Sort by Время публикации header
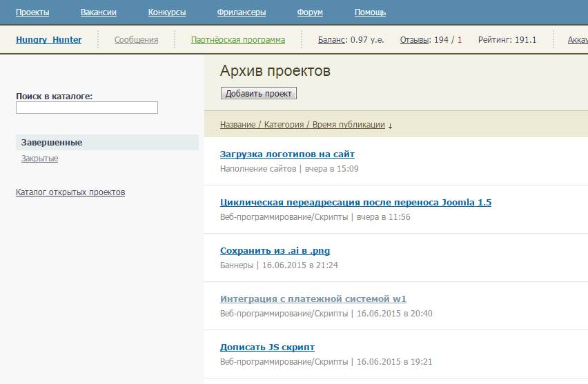The height and width of the screenshot is (384, 588). tap(349, 125)
